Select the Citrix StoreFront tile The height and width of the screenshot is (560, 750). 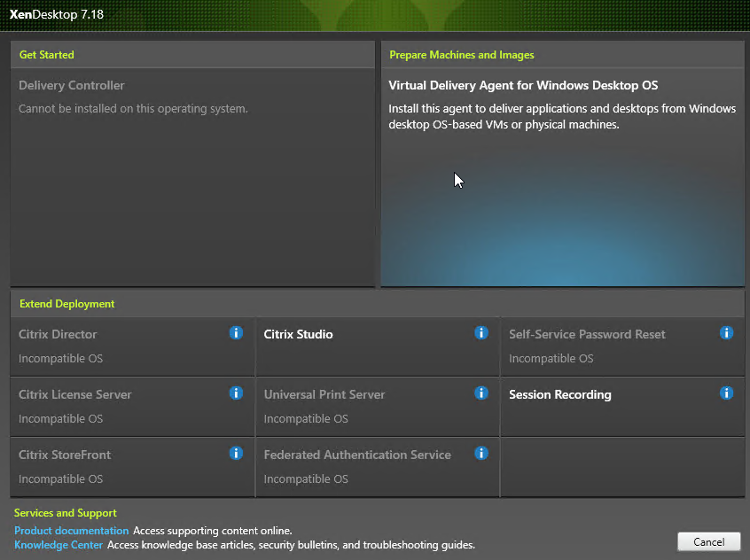coord(132,467)
